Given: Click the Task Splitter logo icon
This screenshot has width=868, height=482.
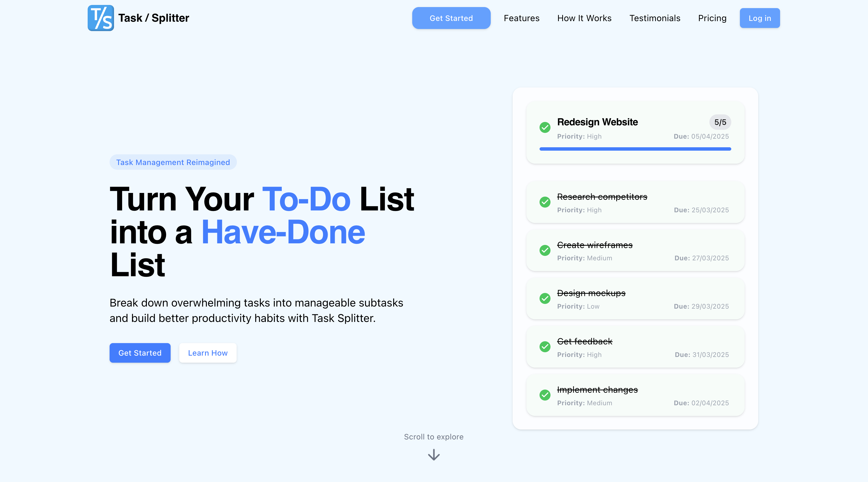Looking at the screenshot, I should [100, 18].
